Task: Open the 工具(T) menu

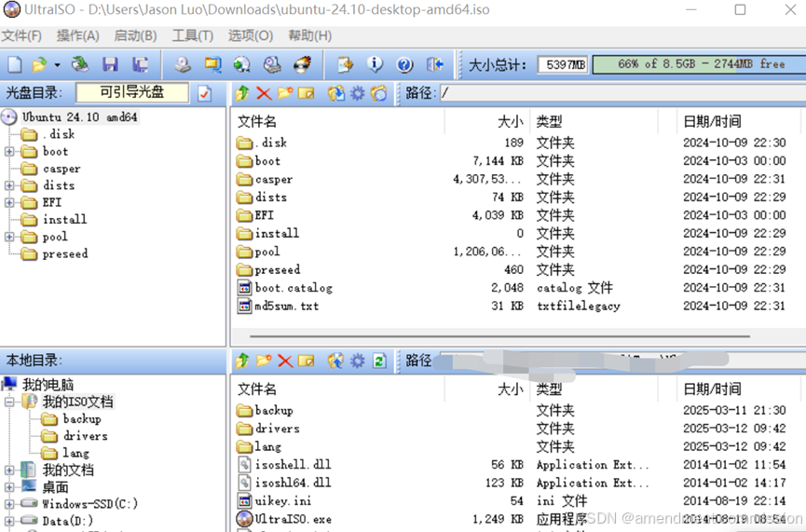Action: coord(193,35)
